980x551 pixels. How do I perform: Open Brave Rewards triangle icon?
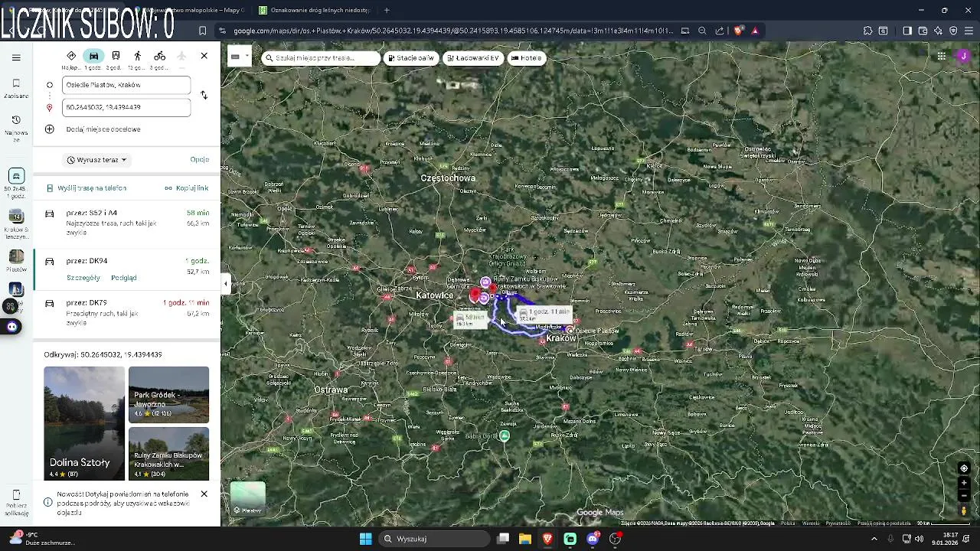pos(755,31)
